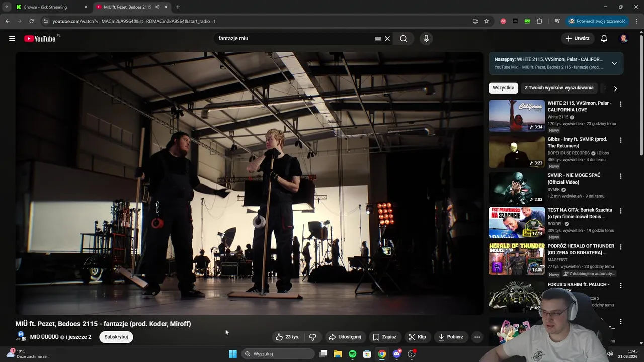Expand the Następny mix playlist chevron
Screen dimensions: 644x362
pos(614,63)
